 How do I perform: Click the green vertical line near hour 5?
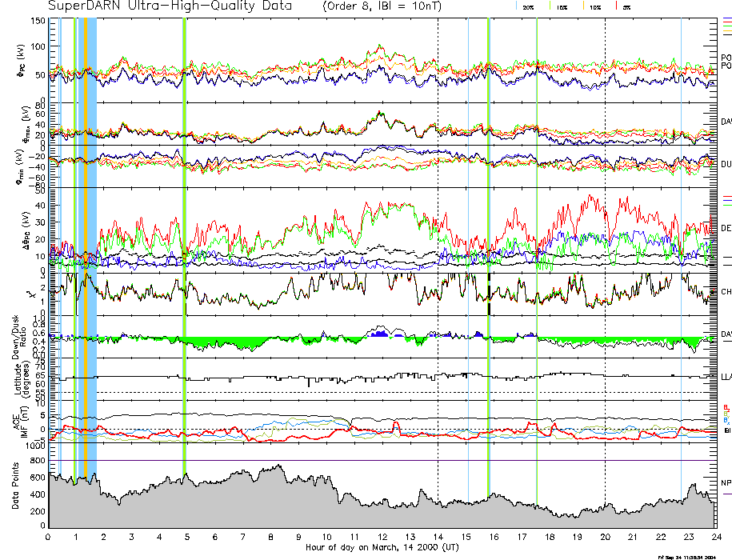tap(184, 240)
